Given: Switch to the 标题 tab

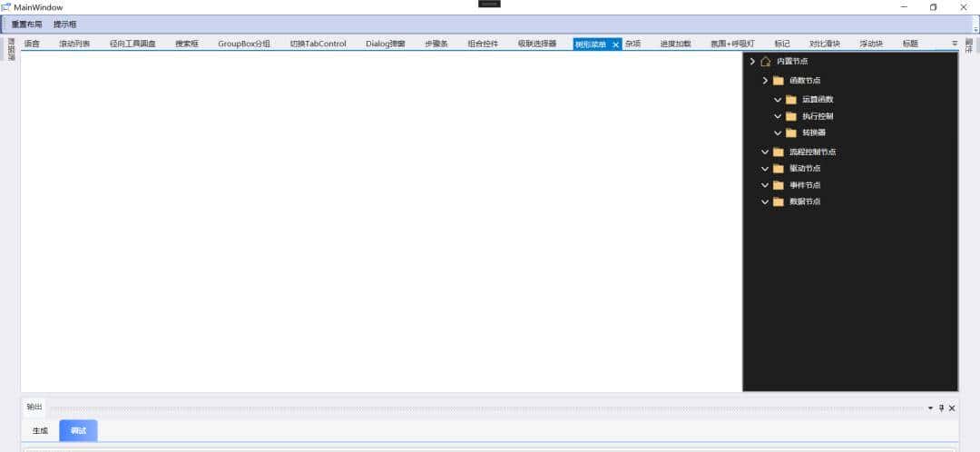Looking at the screenshot, I should 911,44.
